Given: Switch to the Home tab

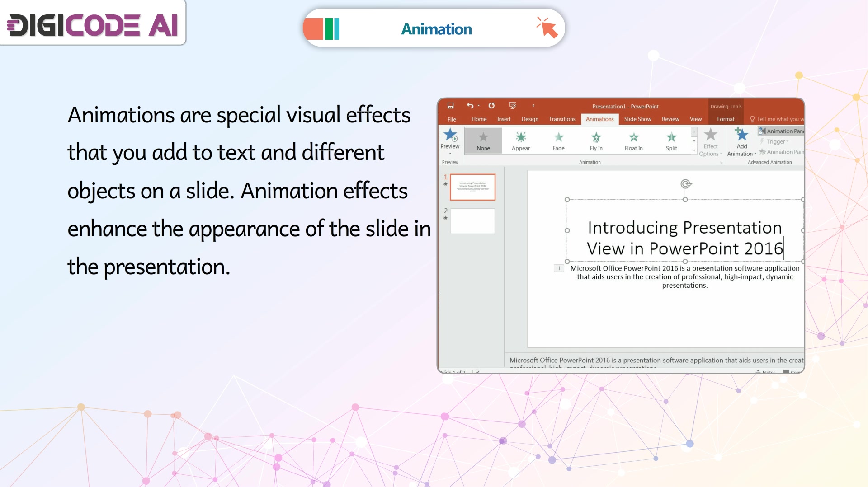Looking at the screenshot, I should pyautogui.click(x=479, y=119).
